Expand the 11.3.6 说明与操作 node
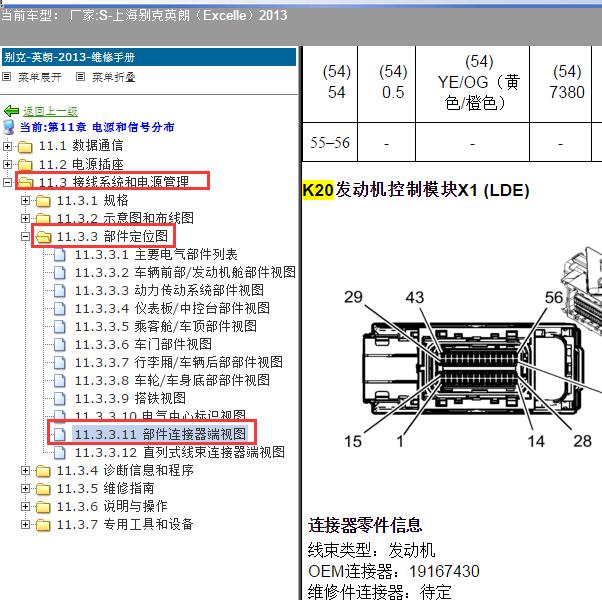The height and width of the screenshot is (600, 602). click(x=25, y=507)
